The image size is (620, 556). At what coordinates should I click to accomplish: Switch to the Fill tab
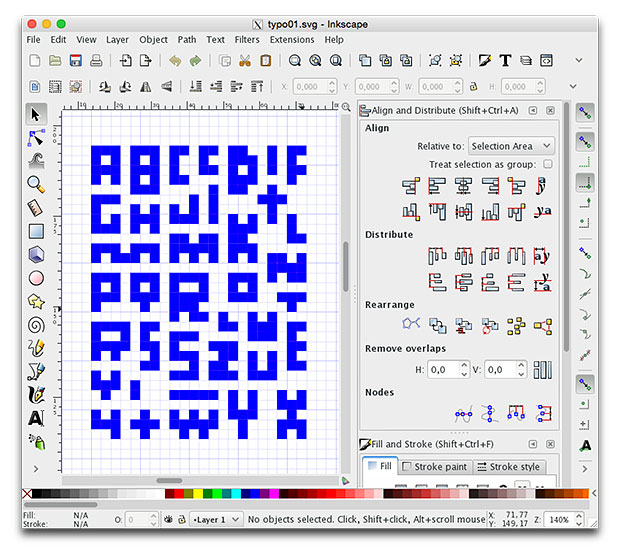coord(380,466)
